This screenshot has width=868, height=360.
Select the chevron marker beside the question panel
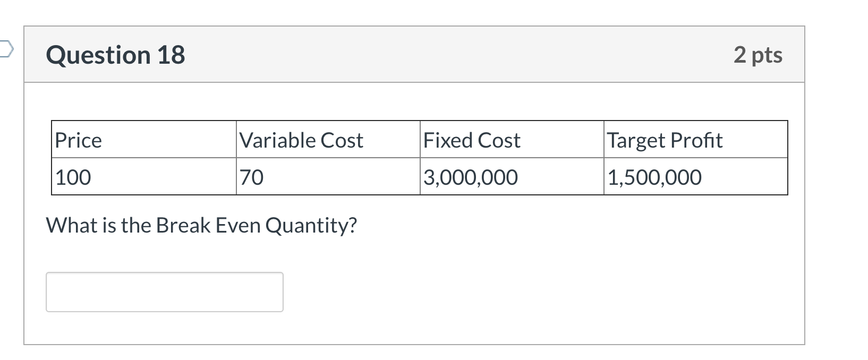6,49
